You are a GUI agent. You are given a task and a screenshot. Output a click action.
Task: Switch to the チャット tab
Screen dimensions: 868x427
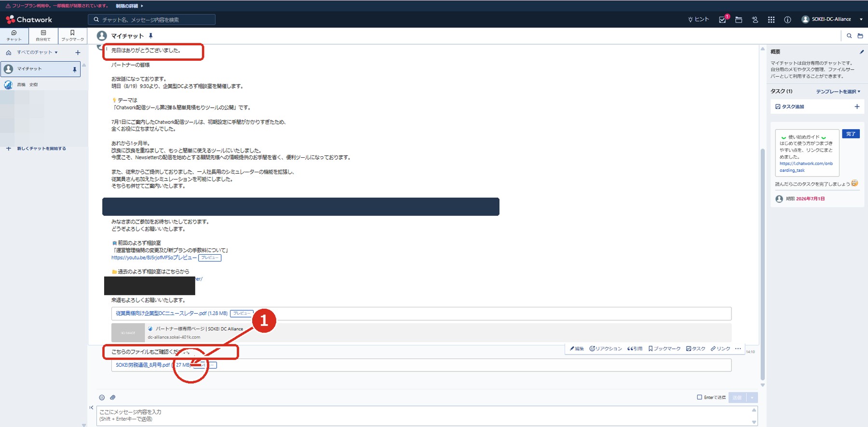14,36
